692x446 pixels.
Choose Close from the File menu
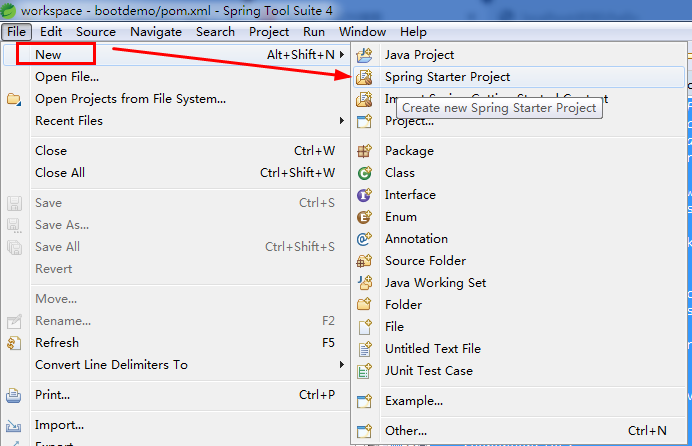175,151
